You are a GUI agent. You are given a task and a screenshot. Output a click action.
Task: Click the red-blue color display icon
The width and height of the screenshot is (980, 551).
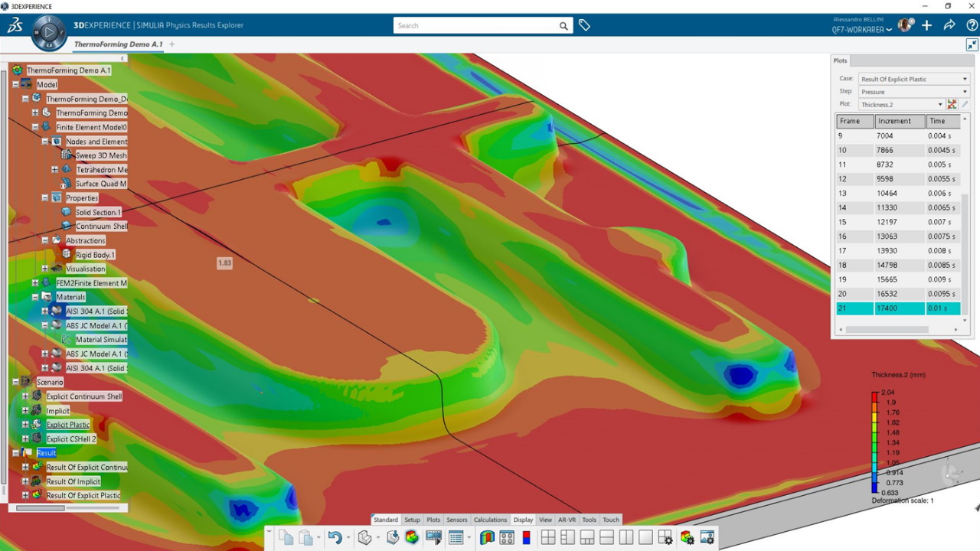[526, 538]
